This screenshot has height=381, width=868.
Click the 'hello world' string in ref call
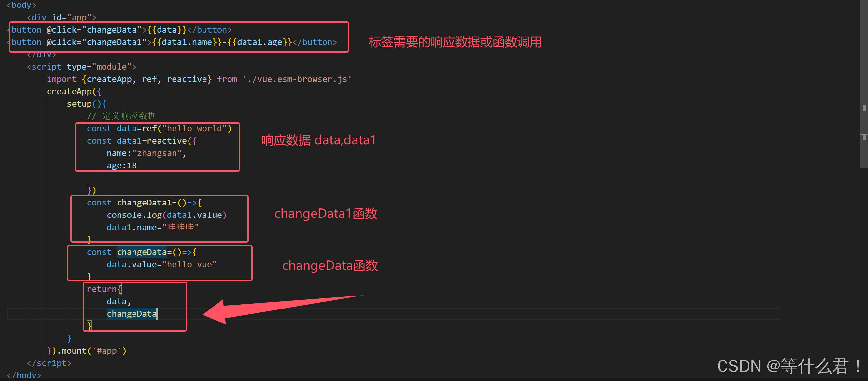pos(194,128)
